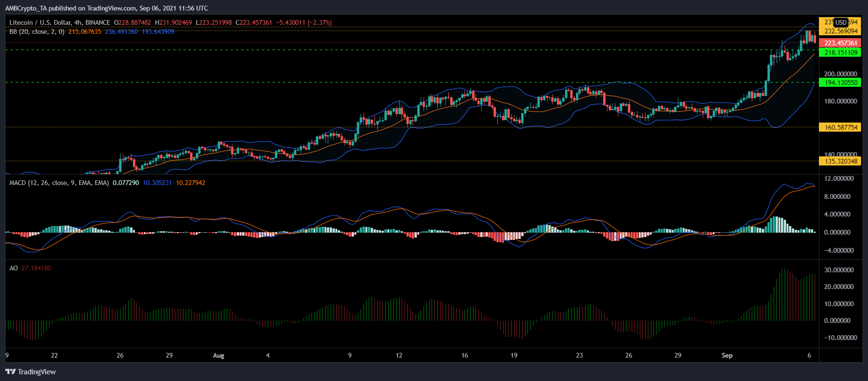The width and height of the screenshot is (868, 381).
Task: Click the Sep label on time axis
Action: click(x=727, y=355)
